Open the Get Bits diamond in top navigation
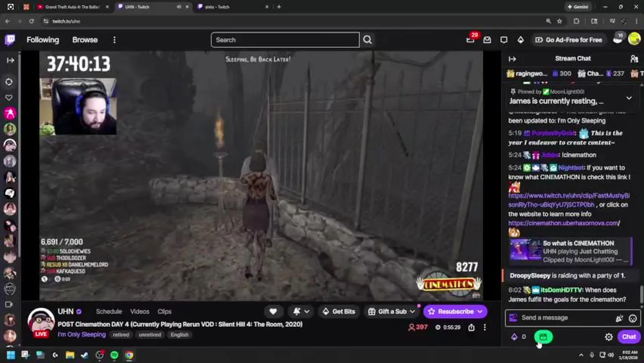 click(521, 40)
